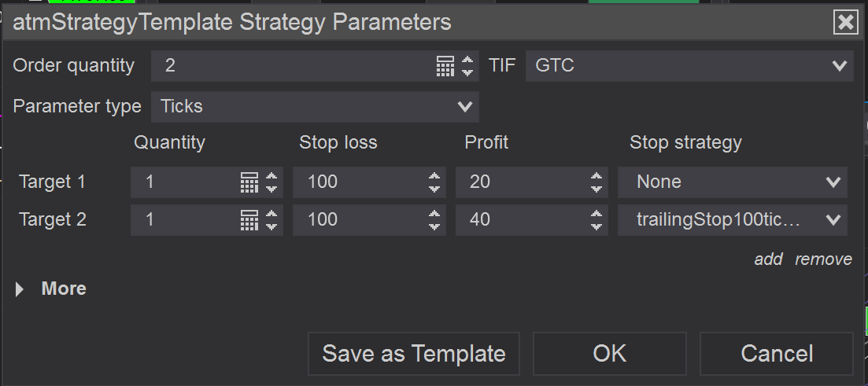Open Target 2 trailingStop stop strategy dropdown
Screen dimensions: 868x386
(x=732, y=220)
